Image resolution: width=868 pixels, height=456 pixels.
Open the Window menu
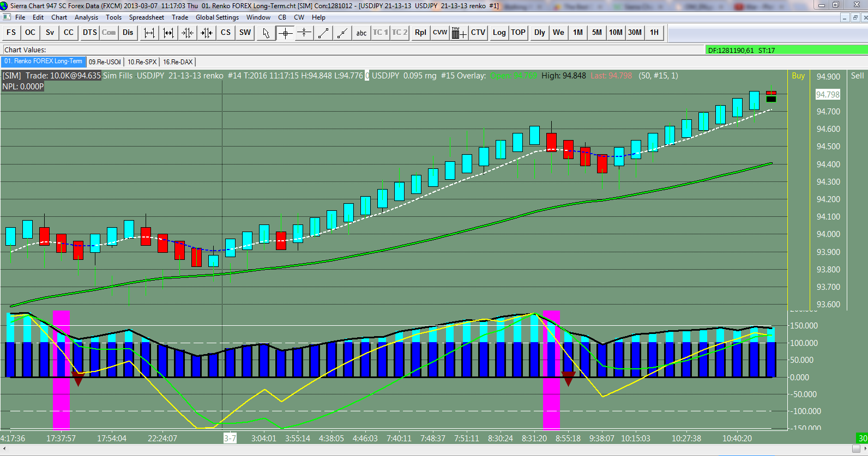pyautogui.click(x=258, y=17)
